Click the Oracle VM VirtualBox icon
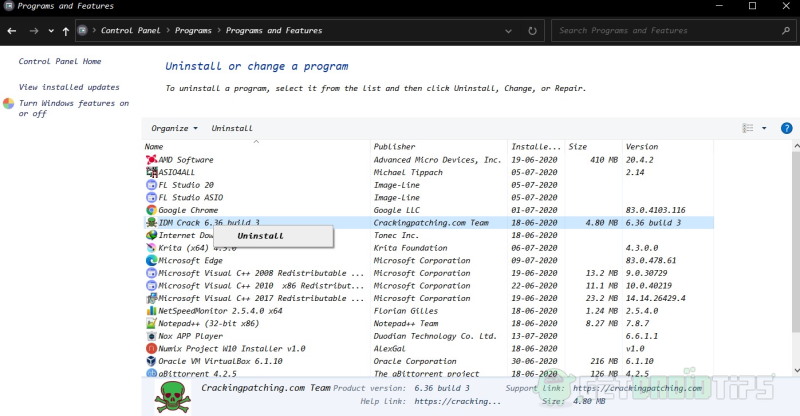This screenshot has height=416, width=800. tap(151, 361)
